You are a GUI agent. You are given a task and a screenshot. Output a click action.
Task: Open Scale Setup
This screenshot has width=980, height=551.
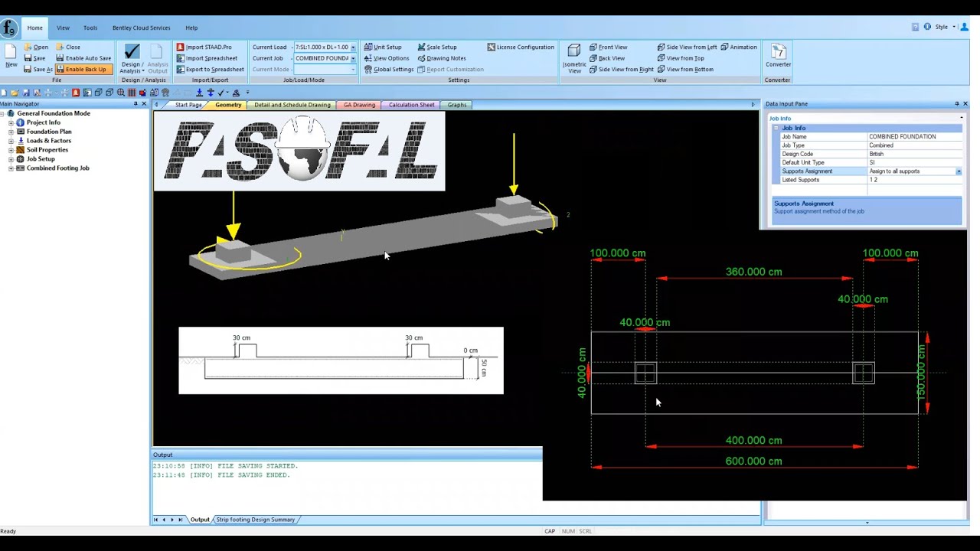(x=437, y=47)
